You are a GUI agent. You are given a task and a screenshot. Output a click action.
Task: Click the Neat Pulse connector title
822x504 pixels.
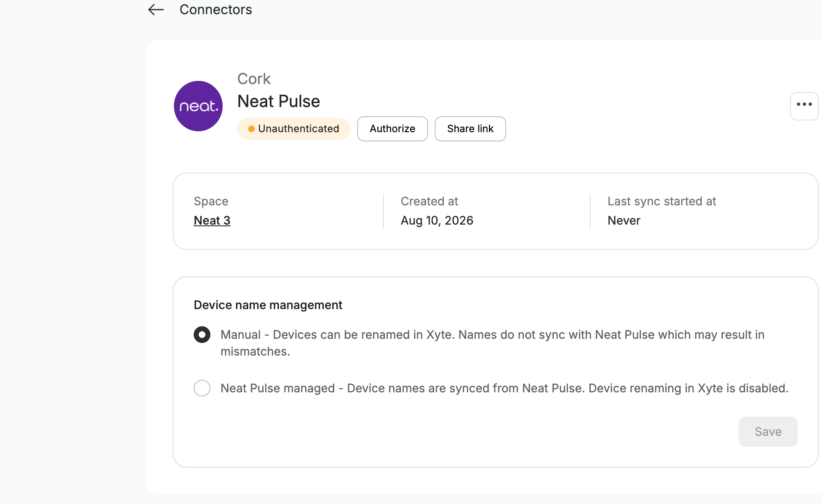[279, 101]
